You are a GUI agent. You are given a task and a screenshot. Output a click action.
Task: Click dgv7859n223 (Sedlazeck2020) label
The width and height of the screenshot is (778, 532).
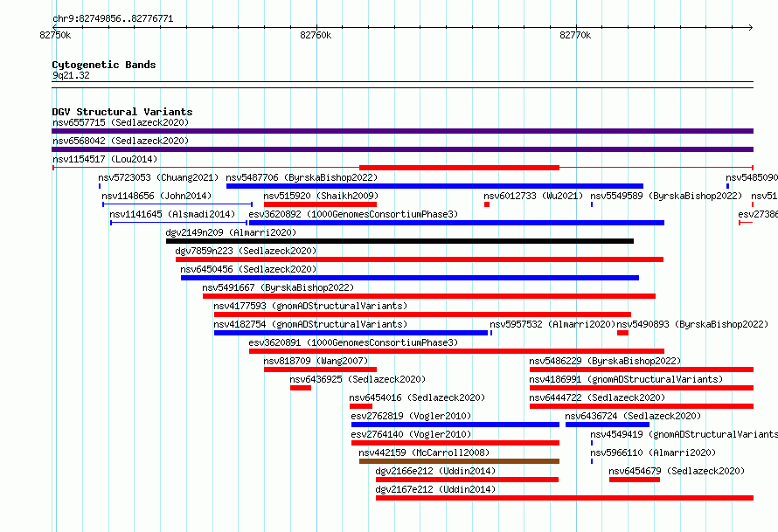[246, 251]
